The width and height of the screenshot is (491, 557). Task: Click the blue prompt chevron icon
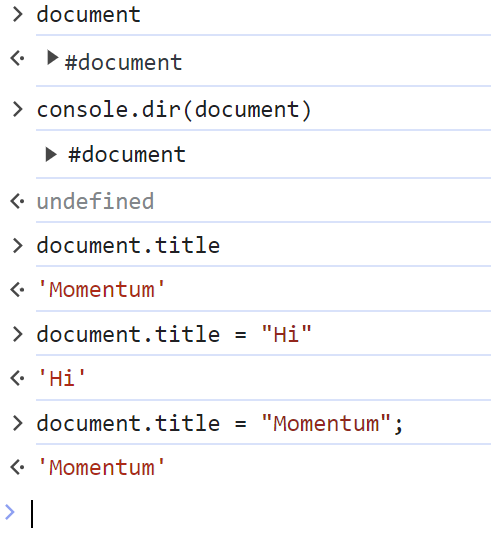(x=10, y=512)
